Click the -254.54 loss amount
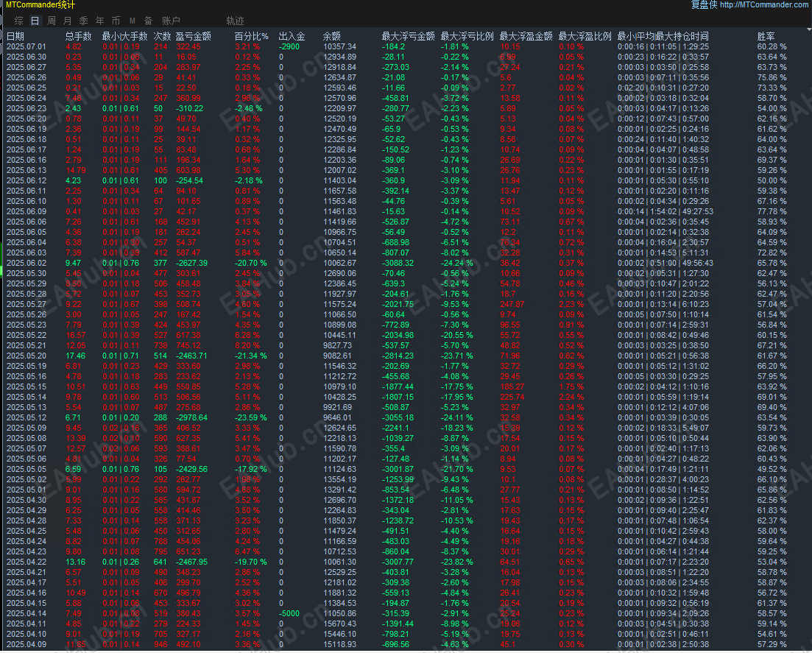 click(x=189, y=180)
